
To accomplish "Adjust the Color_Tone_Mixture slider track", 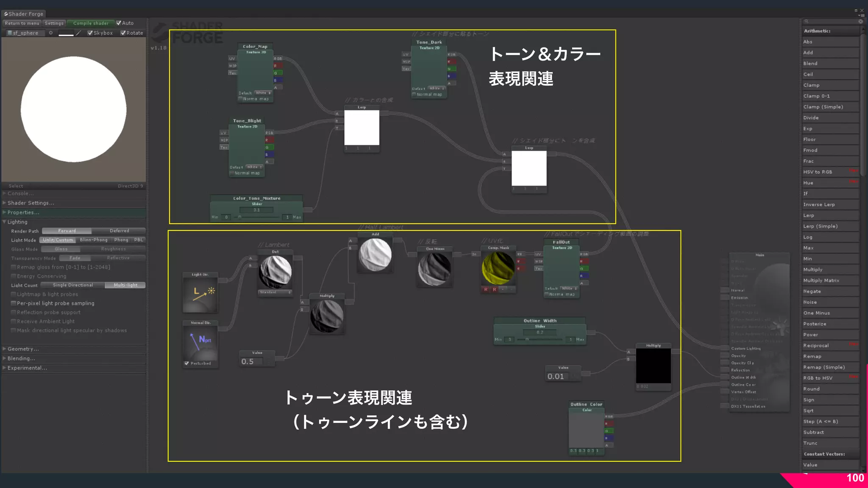I will [257, 217].
